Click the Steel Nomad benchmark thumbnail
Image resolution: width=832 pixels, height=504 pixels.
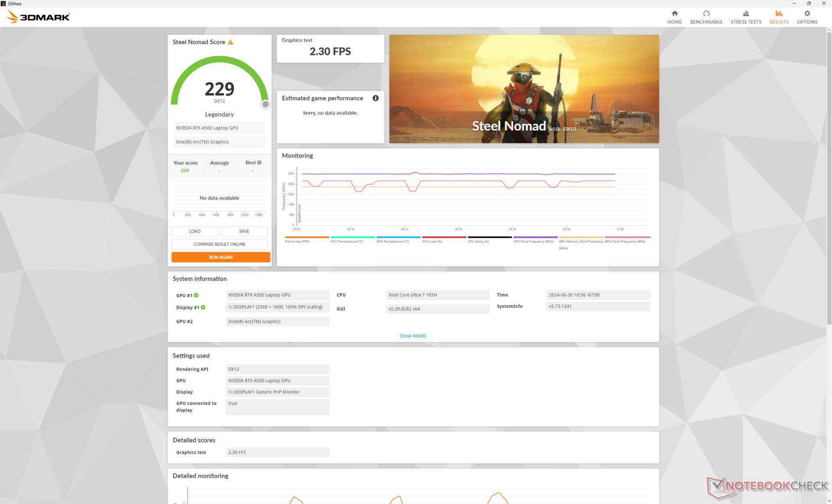click(523, 89)
